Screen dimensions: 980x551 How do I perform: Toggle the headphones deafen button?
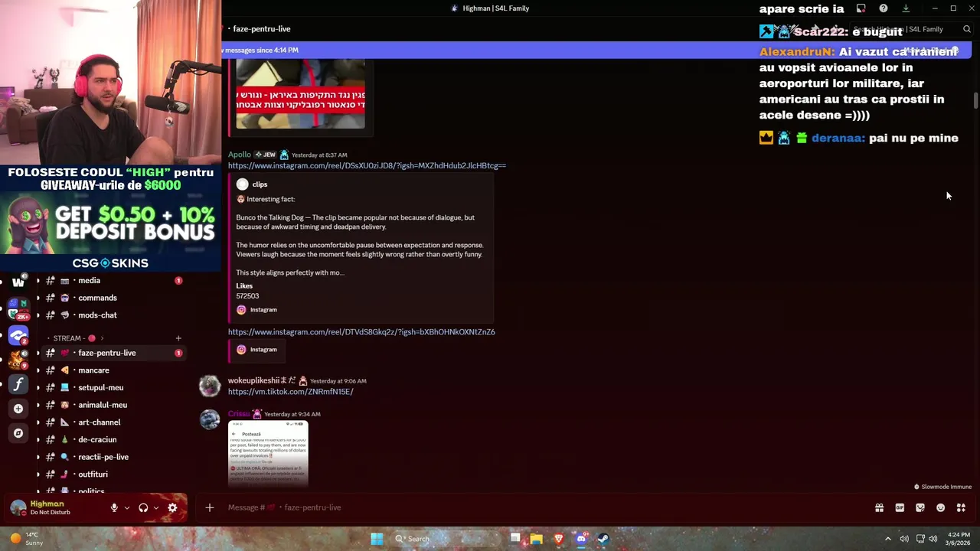pyautogui.click(x=143, y=507)
